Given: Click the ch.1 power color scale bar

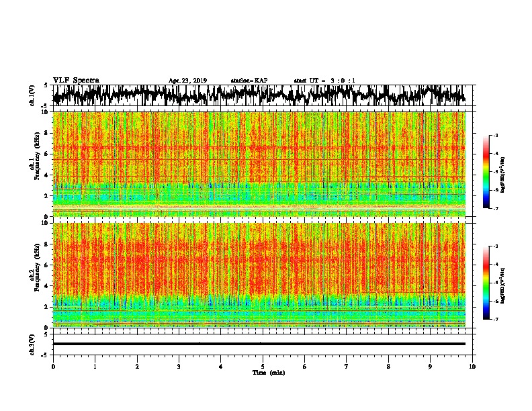Looking at the screenshot, I should (x=486, y=172).
